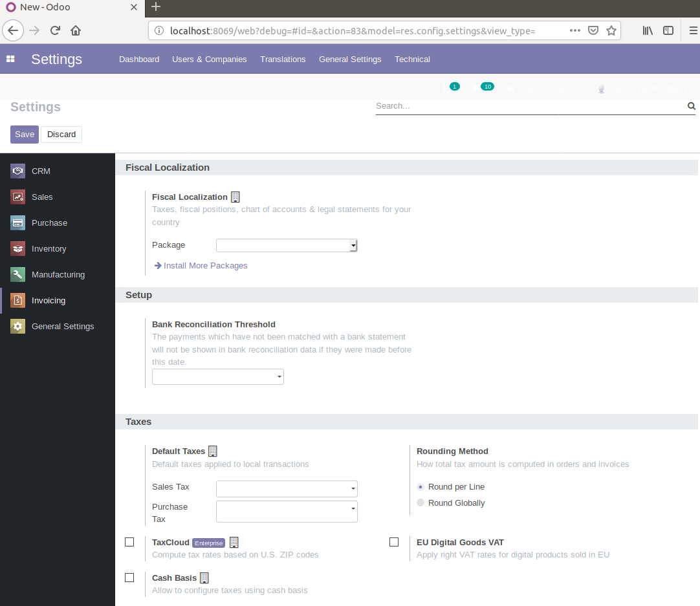This screenshot has width=700, height=606.
Task: Click company icon next to Fiscal Localization
Action: (235, 197)
